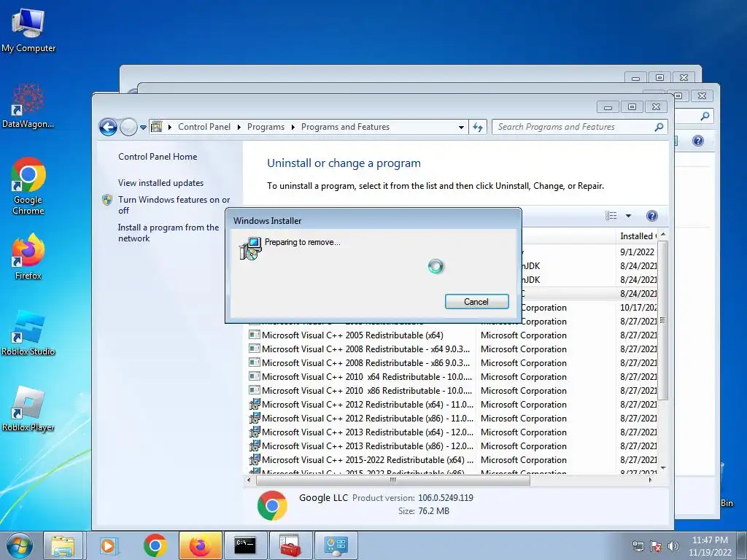Click the volume speaker tray icon
The width and height of the screenshot is (747, 560).
(x=673, y=546)
